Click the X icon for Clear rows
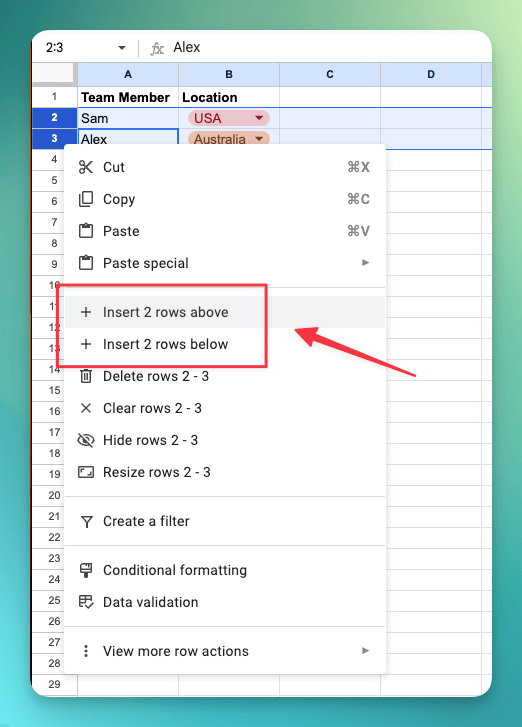 point(86,408)
